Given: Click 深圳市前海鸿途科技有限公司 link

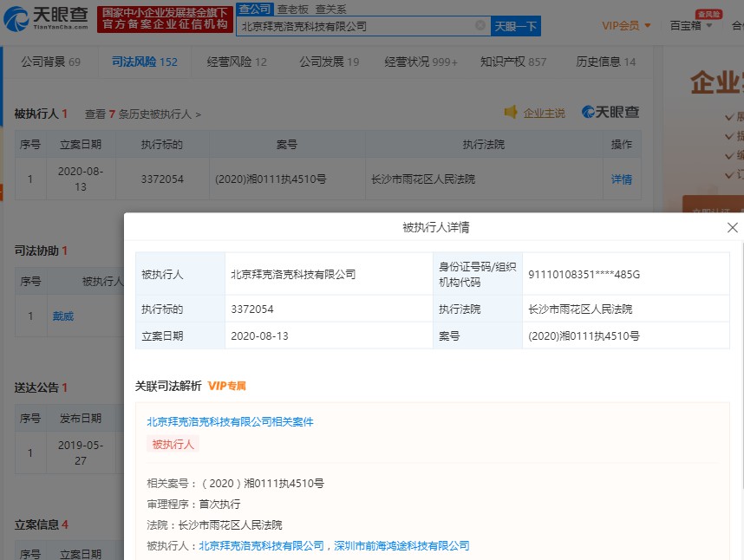Looking at the screenshot, I should [401, 546].
